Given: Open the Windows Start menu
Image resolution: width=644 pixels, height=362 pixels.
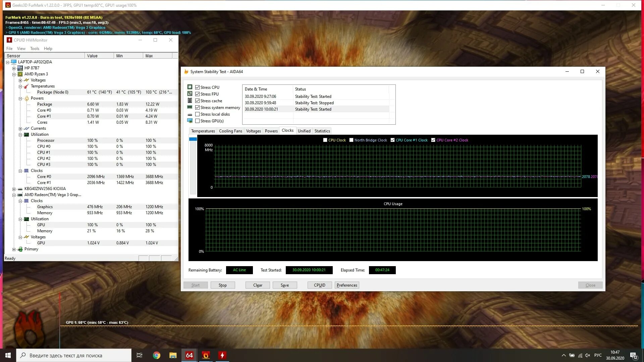Looking at the screenshot, I should click(8, 355).
